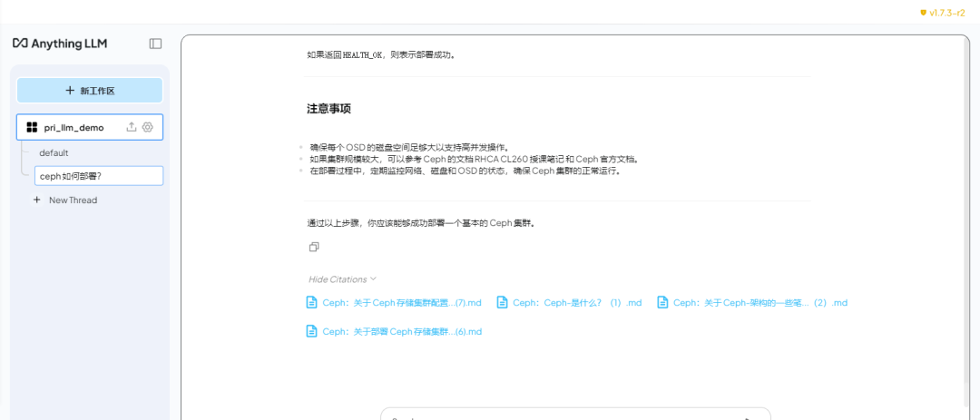Click the plus icon beside New Thread
The image size is (980, 420).
37,200
